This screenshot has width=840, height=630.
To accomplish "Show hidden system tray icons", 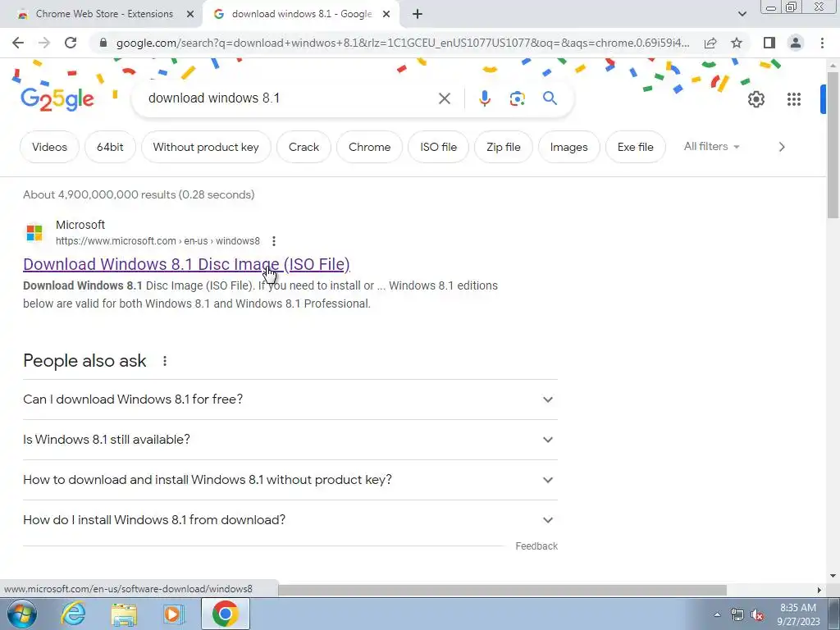I will click(717, 614).
